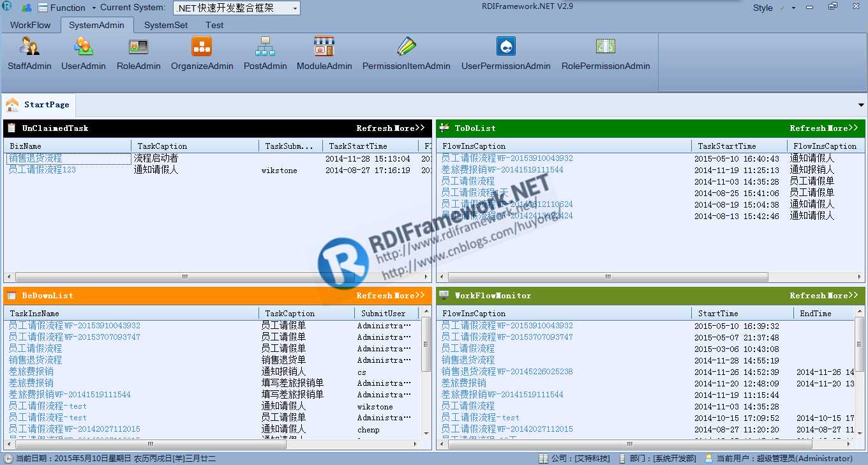The height and width of the screenshot is (465, 868).
Task: Click the wikstone cell in UnClaimedTask
Action: tap(280, 171)
